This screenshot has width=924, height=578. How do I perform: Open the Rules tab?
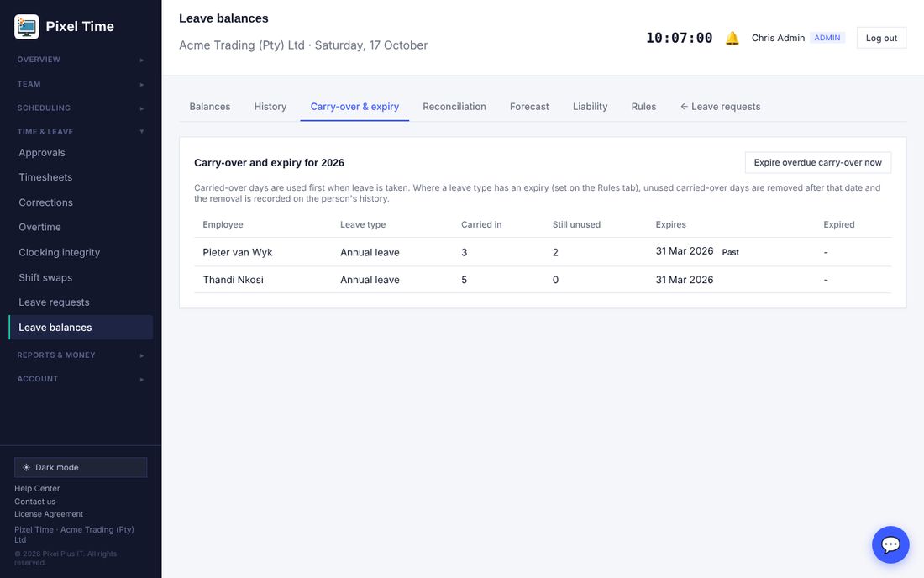[643, 107]
